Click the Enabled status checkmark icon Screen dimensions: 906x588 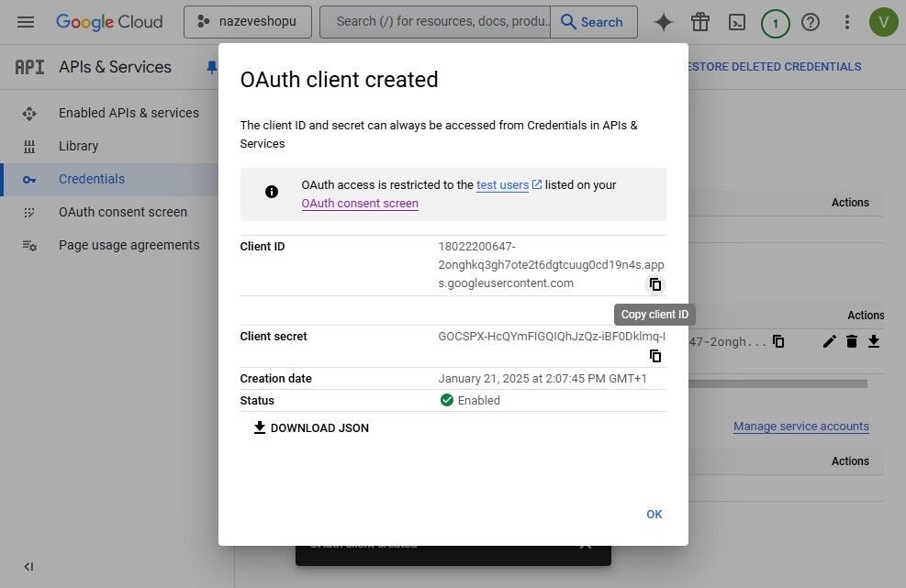(x=447, y=400)
